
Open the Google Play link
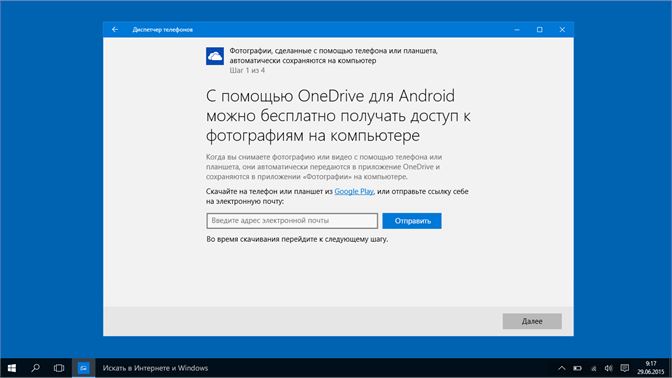coord(354,191)
